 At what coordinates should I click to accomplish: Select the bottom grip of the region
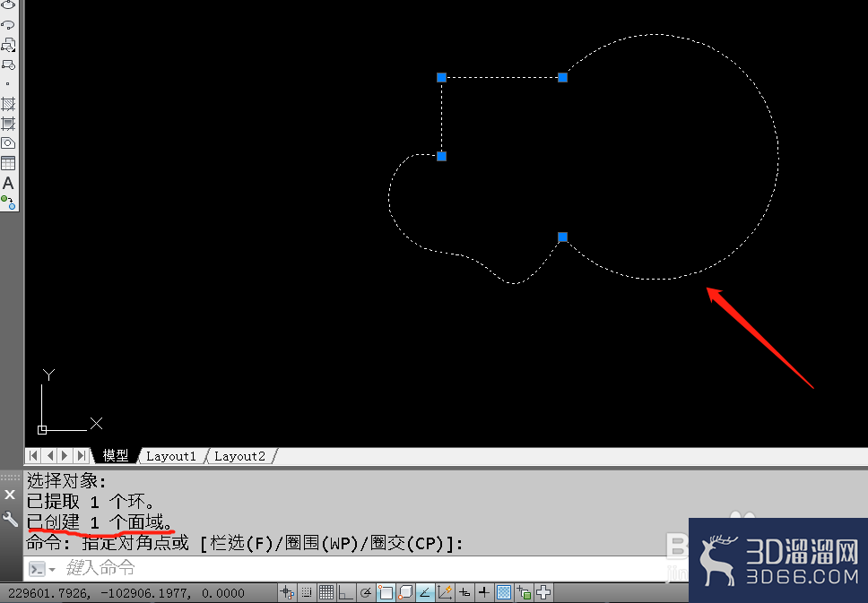[x=562, y=237]
